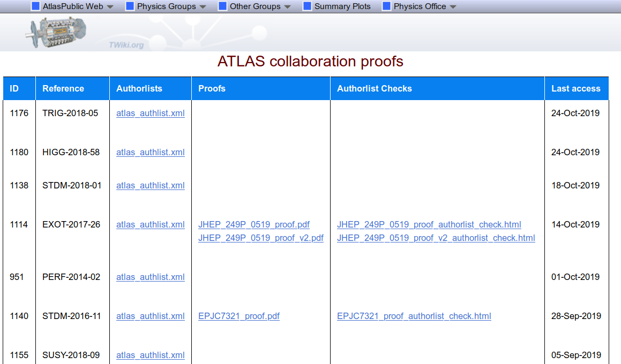
Task: Select ID cell 1180
Action: [19, 153]
